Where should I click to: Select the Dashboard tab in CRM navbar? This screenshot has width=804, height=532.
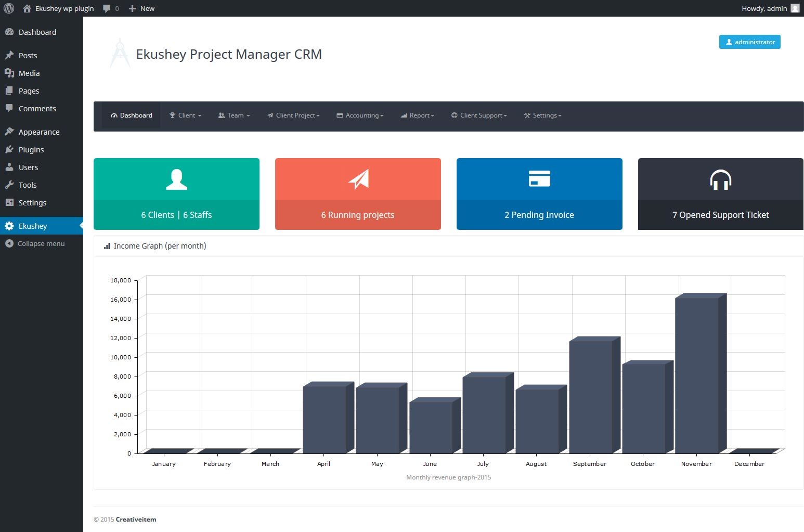pos(132,115)
